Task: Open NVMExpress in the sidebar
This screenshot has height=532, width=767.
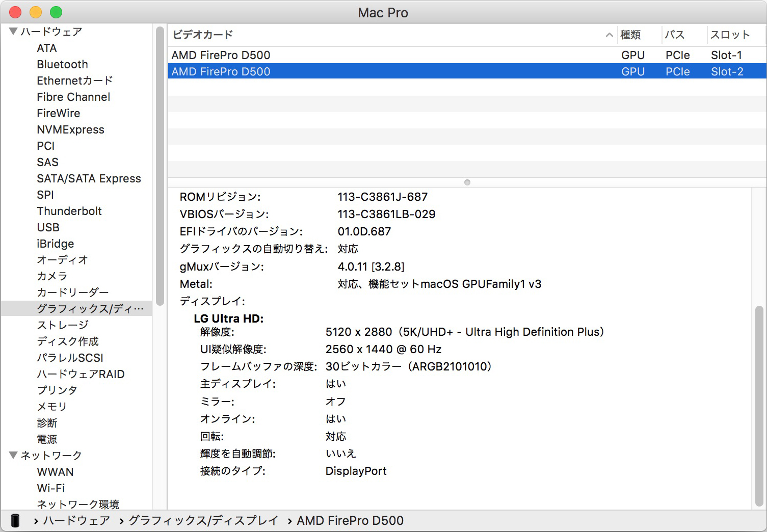Action: [70, 129]
